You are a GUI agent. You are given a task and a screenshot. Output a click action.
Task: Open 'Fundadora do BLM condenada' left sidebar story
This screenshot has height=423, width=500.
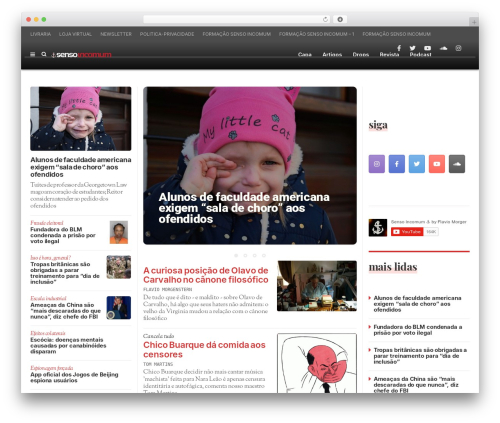[x=63, y=235]
